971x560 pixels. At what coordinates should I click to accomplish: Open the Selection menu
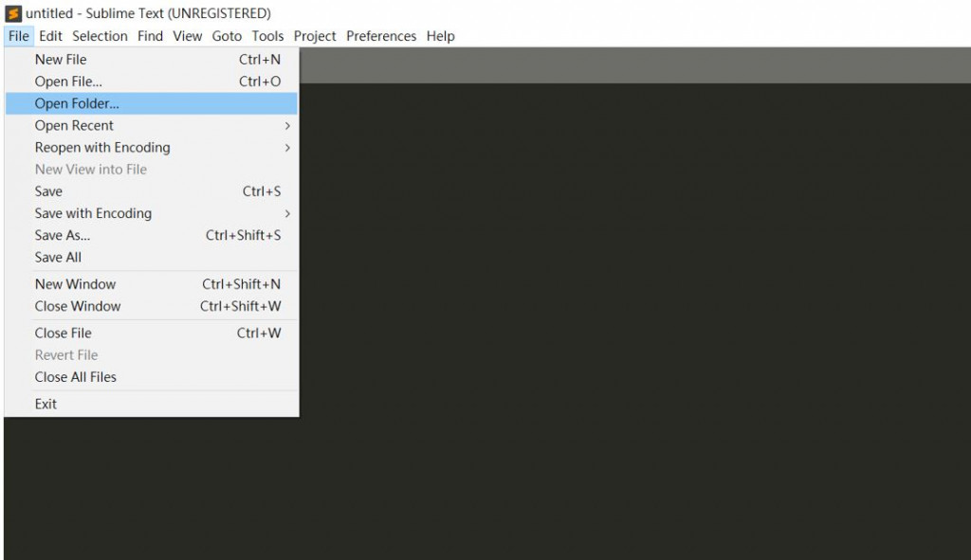pos(100,36)
